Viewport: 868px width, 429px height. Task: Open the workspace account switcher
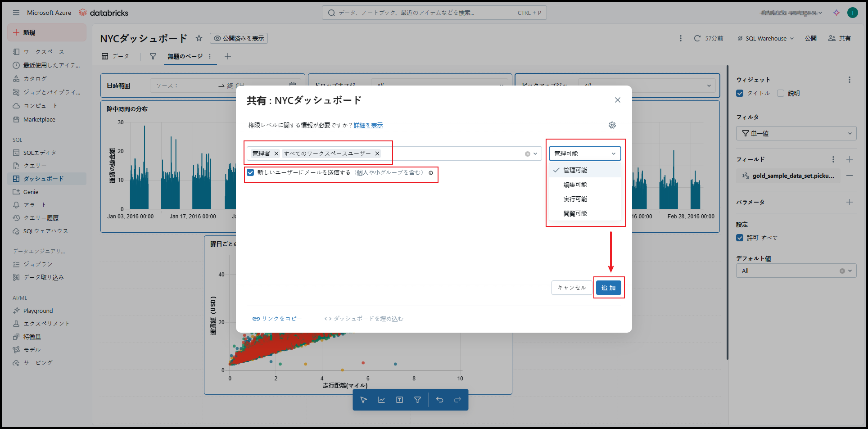click(791, 13)
